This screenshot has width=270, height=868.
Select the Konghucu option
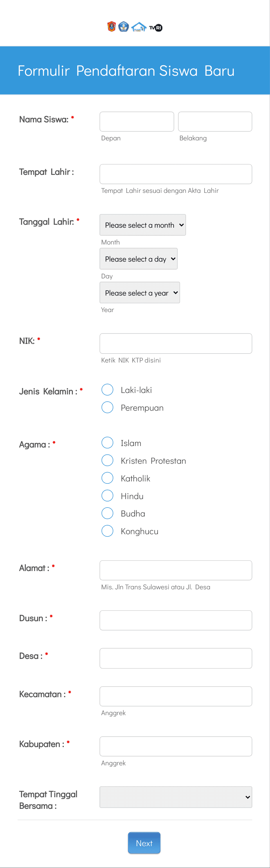(x=107, y=531)
